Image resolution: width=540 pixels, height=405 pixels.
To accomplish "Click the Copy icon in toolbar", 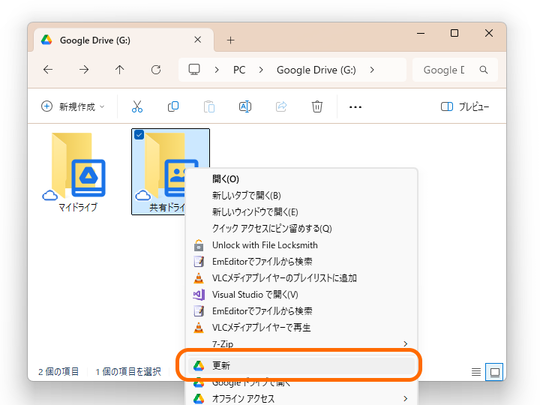I will (x=173, y=107).
